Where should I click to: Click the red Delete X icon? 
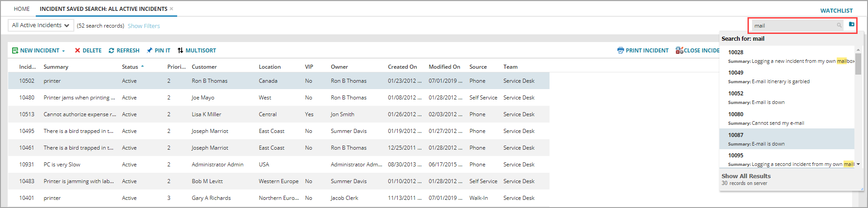[x=77, y=51]
